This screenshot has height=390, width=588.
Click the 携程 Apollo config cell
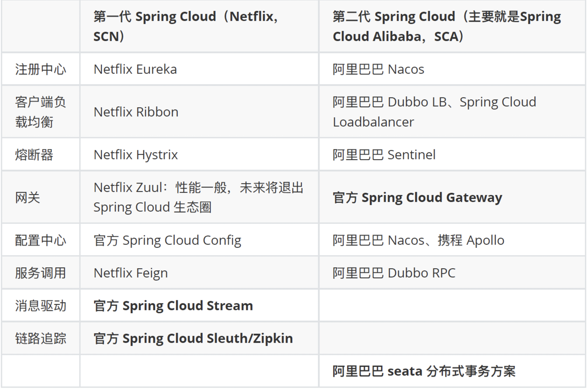[x=471, y=241]
